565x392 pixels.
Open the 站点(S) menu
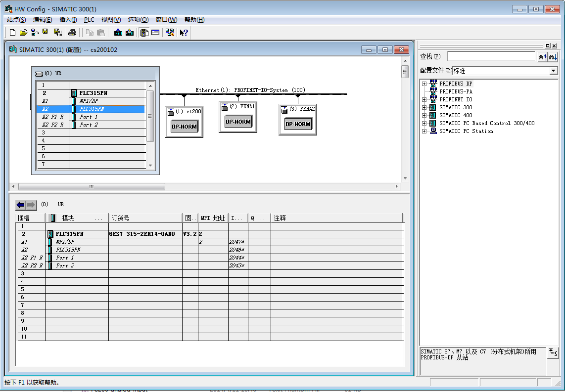[x=16, y=19]
